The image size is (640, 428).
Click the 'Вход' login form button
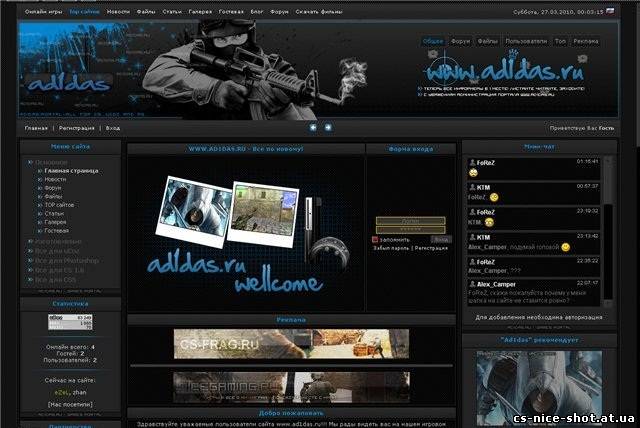click(441, 240)
